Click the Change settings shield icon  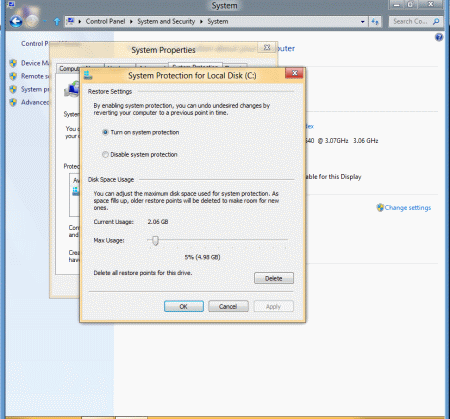tap(380, 208)
